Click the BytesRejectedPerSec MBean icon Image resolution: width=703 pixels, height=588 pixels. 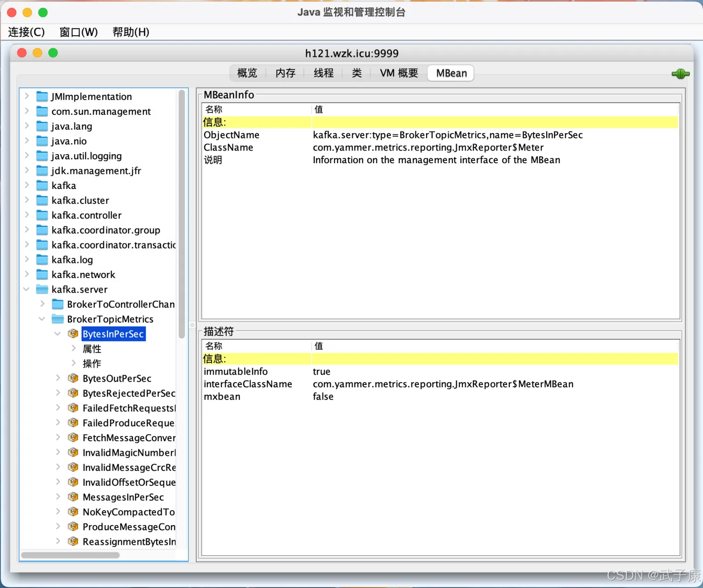pos(73,393)
